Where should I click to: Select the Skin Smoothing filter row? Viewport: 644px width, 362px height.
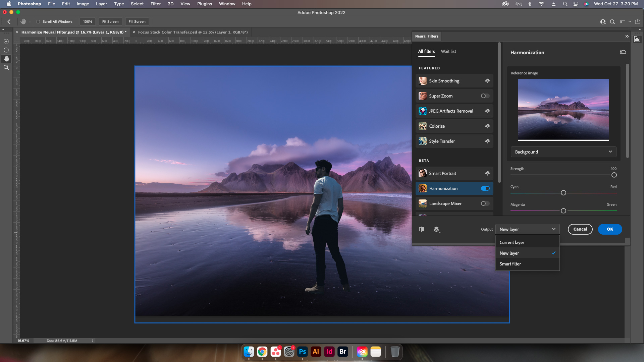[x=454, y=81]
